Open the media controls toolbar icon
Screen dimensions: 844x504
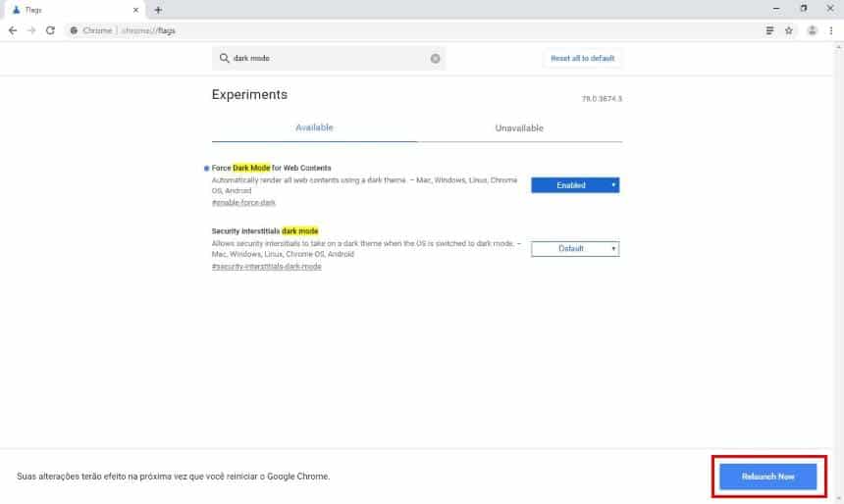point(769,30)
